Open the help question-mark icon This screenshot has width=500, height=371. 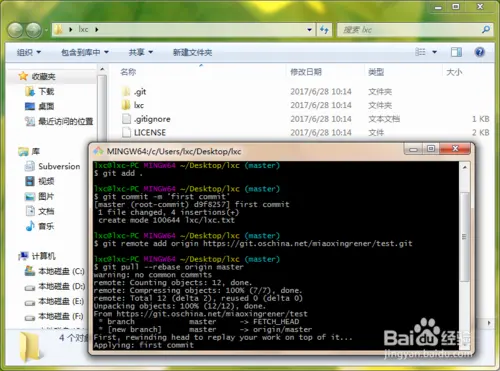pyautogui.click(x=480, y=52)
